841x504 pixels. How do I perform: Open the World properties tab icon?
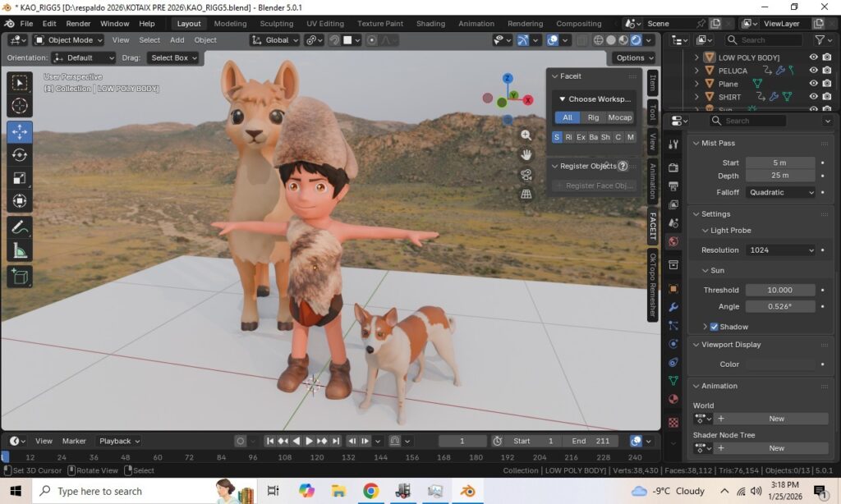click(x=673, y=241)
